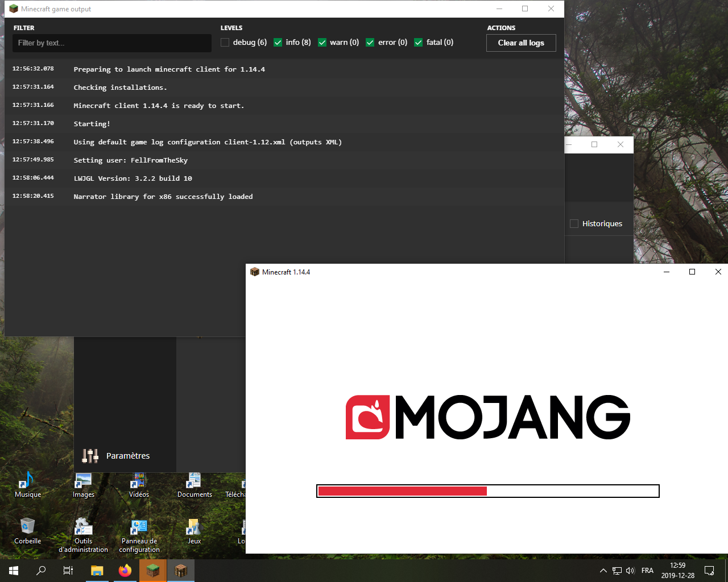Uncheck the info (8) log level
Viewport: 728px width, 582px height.
(x=278, y=43)
